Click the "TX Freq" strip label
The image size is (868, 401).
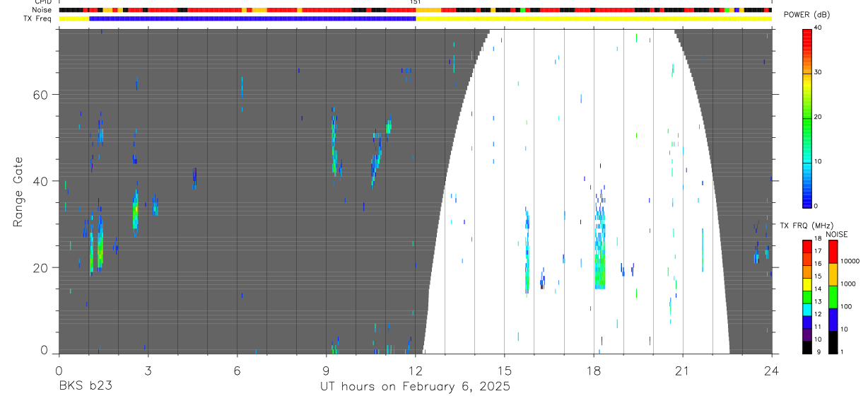click(39, 18)
